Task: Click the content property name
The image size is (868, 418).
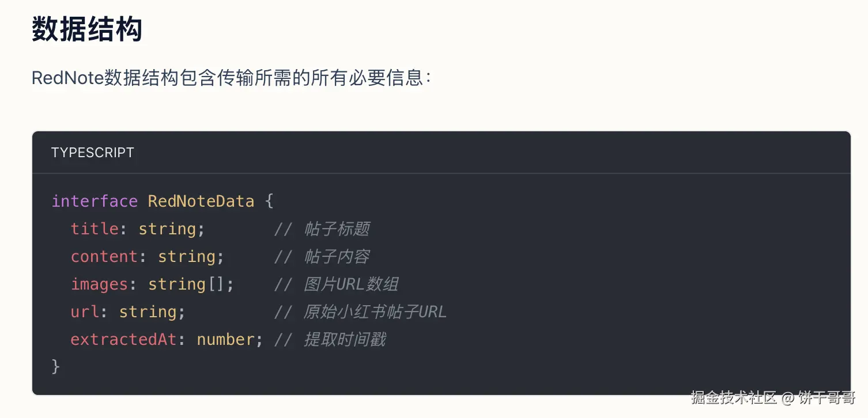Action: pyautogui.click(x=104, y=256)
